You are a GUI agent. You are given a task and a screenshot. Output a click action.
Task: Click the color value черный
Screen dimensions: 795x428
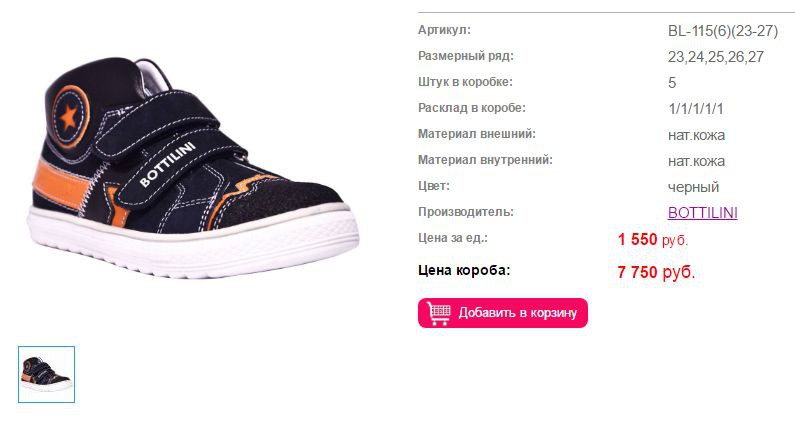693,187
